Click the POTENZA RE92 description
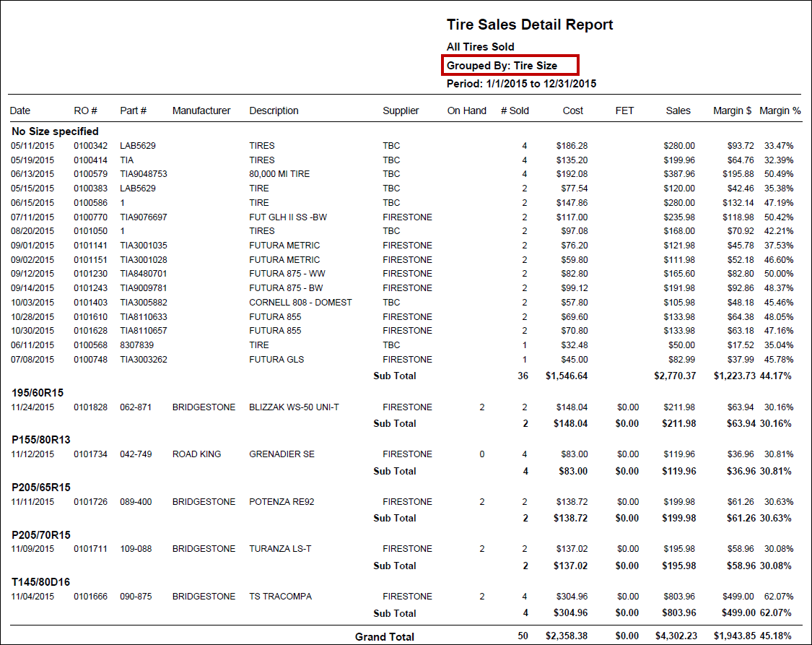Image resolution: width=812 pixels, height=645 pixels. pyautogui.click(x=281, y=502)
